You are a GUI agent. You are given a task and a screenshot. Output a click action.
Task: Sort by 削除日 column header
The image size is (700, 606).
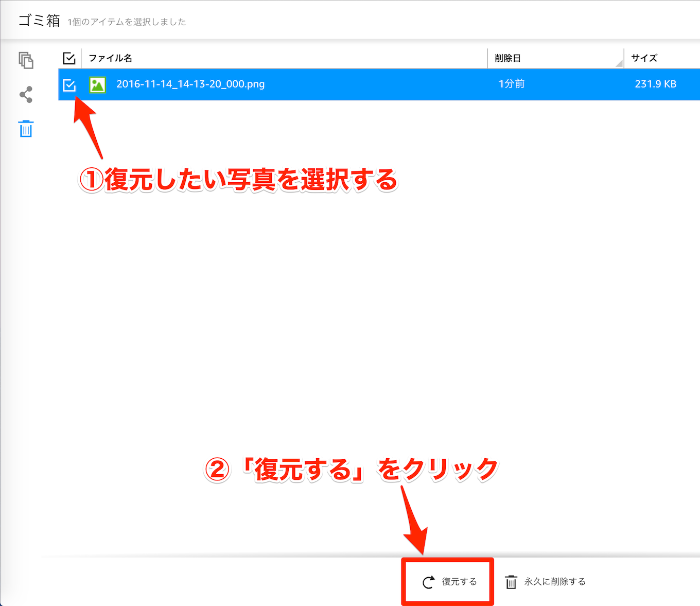(507, 58)
